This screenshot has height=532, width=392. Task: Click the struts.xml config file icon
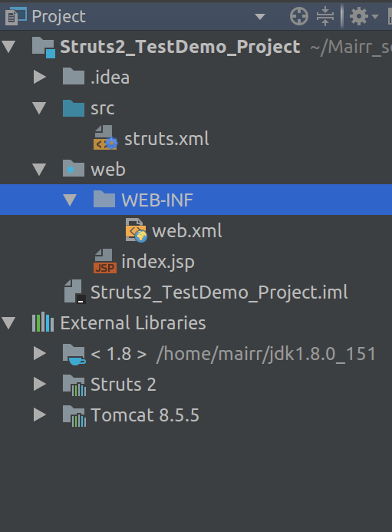(x=105, y=137)
